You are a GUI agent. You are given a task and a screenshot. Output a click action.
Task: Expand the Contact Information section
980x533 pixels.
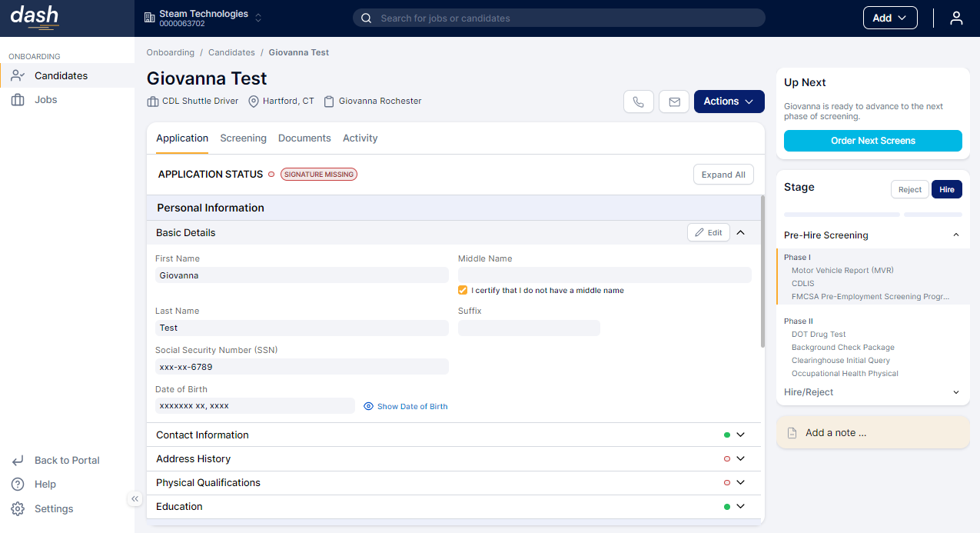coord(740,435)
